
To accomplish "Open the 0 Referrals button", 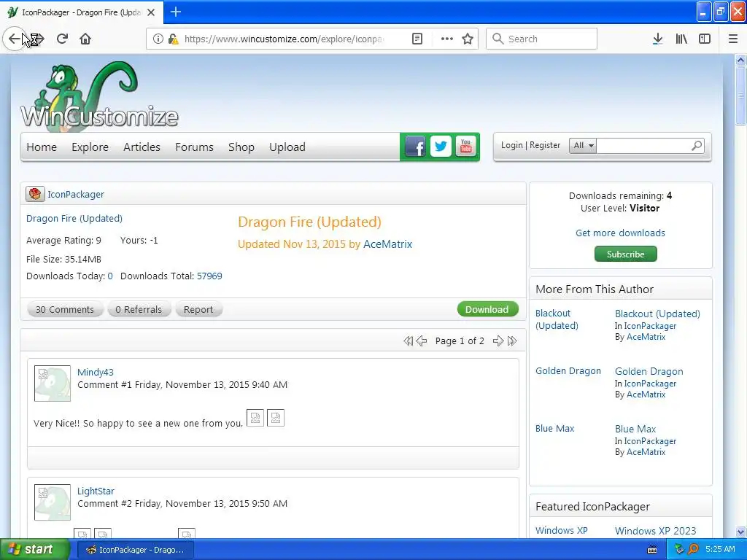I will 139,309.
